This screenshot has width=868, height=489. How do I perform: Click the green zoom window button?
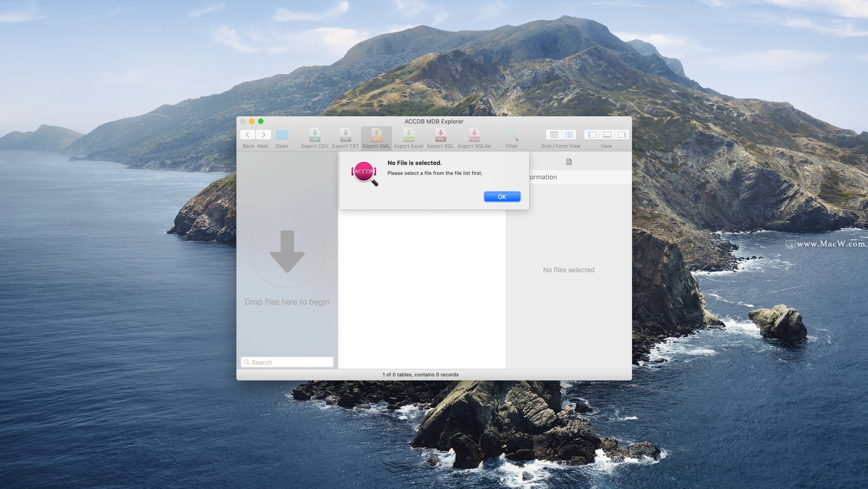[x=261, y=121]
